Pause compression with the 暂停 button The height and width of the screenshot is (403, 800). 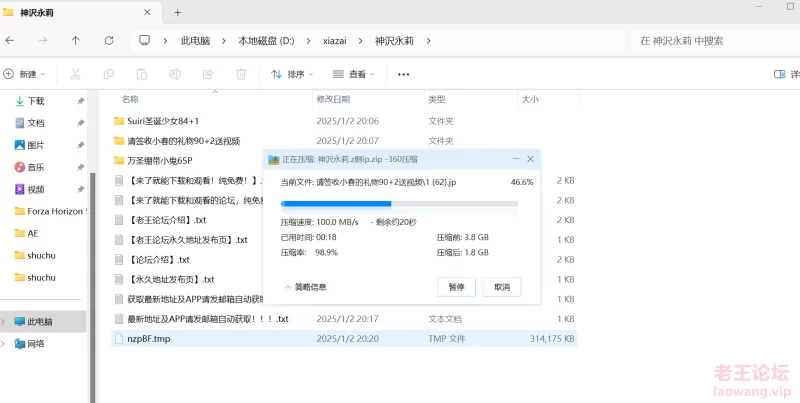[456, 286]
